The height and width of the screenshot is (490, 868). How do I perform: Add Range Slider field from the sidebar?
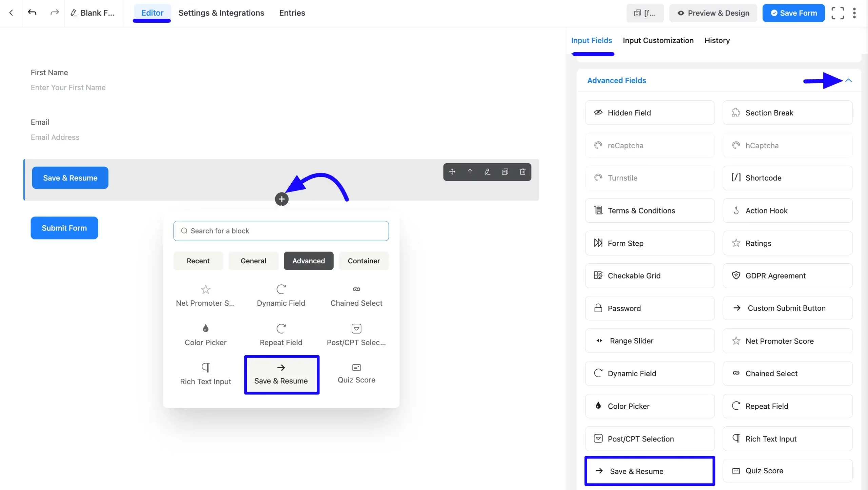[x=649, y=341]
